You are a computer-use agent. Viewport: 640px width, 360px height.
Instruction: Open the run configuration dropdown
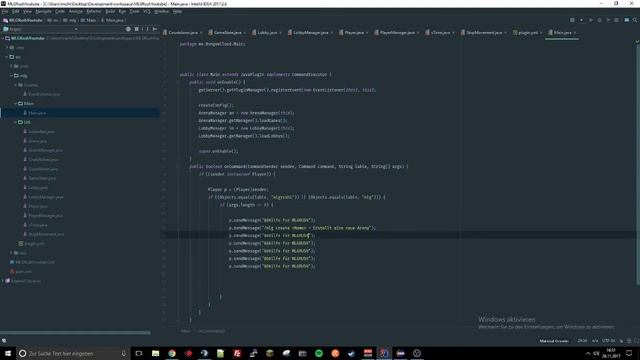581,20
